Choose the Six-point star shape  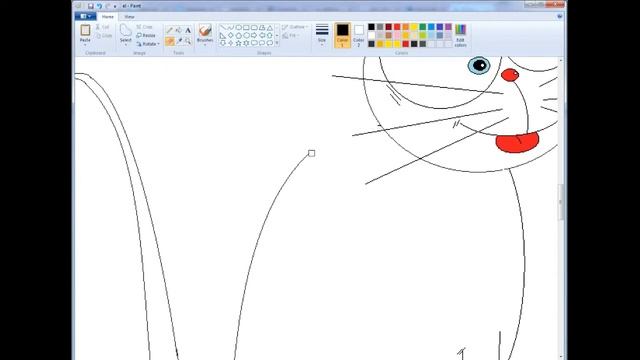247,43
